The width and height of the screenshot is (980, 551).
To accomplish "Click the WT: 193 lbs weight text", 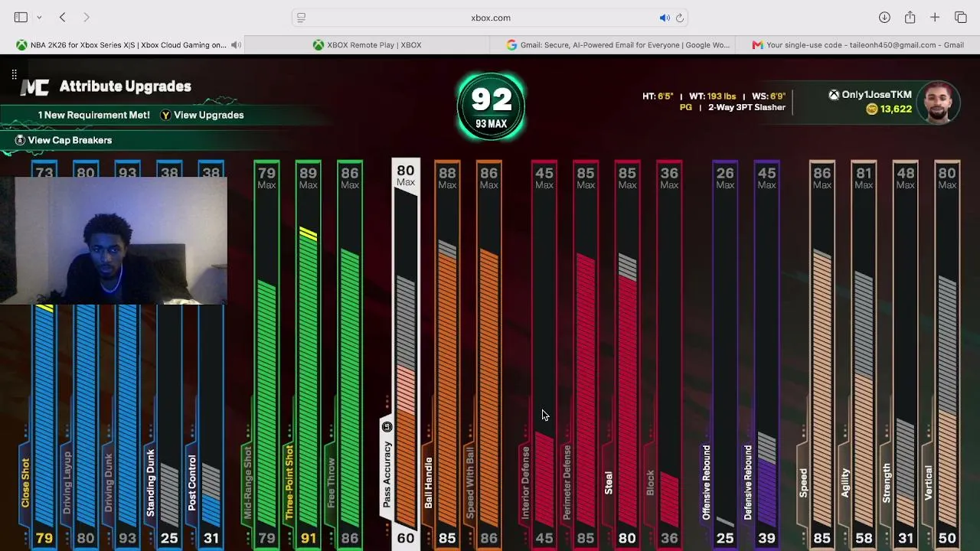I will pos(712,96).
